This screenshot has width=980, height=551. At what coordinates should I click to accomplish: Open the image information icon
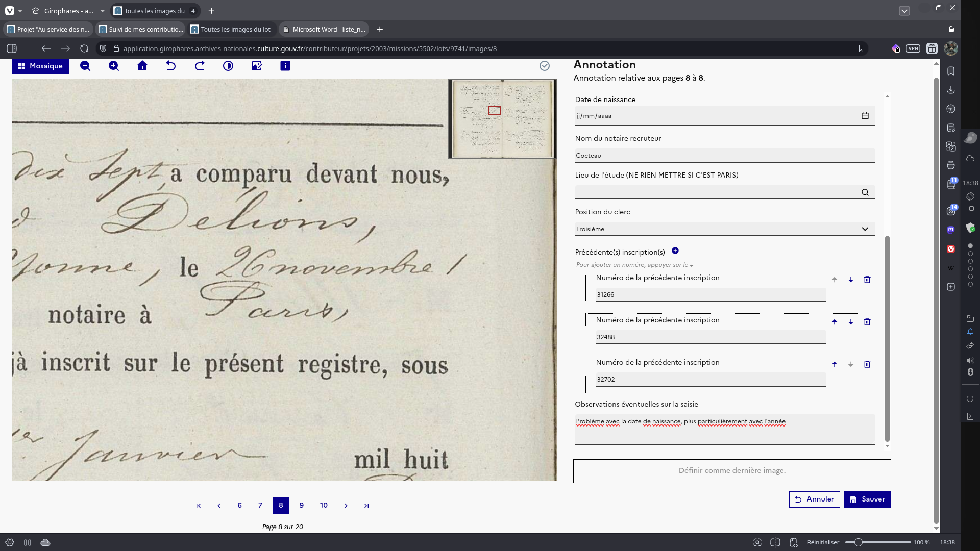[285, 66]
